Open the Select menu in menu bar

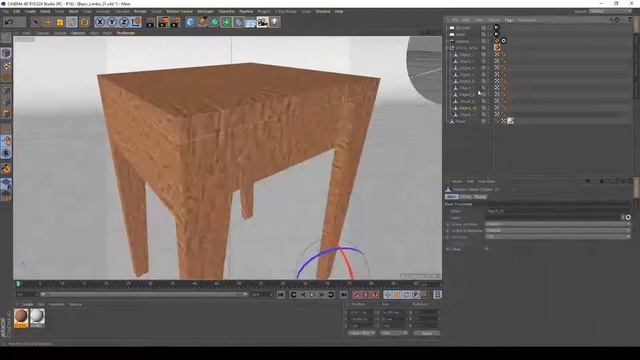tap(45, 11)
